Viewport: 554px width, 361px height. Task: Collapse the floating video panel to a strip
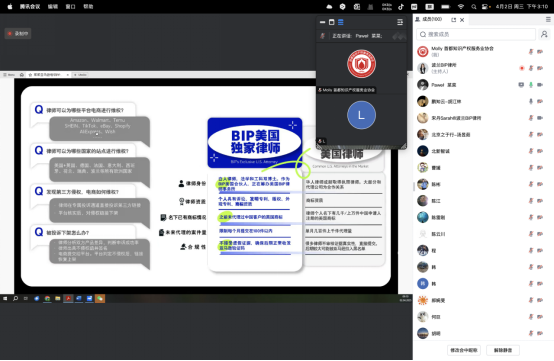pyautogui.click(x=322, y=22)
